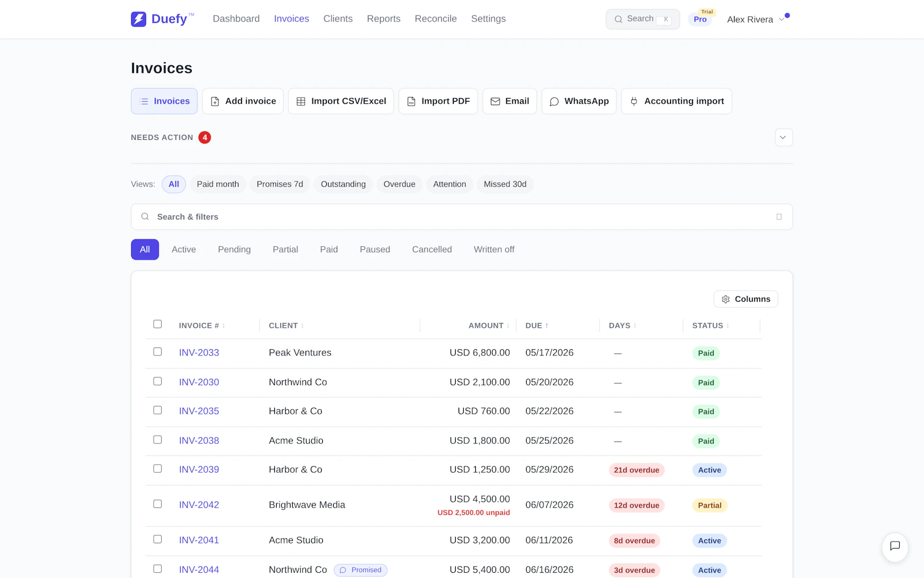Open Settings in top navigation
The width and height of the screenshot is (924, 578).
click(x=488, y=19)
